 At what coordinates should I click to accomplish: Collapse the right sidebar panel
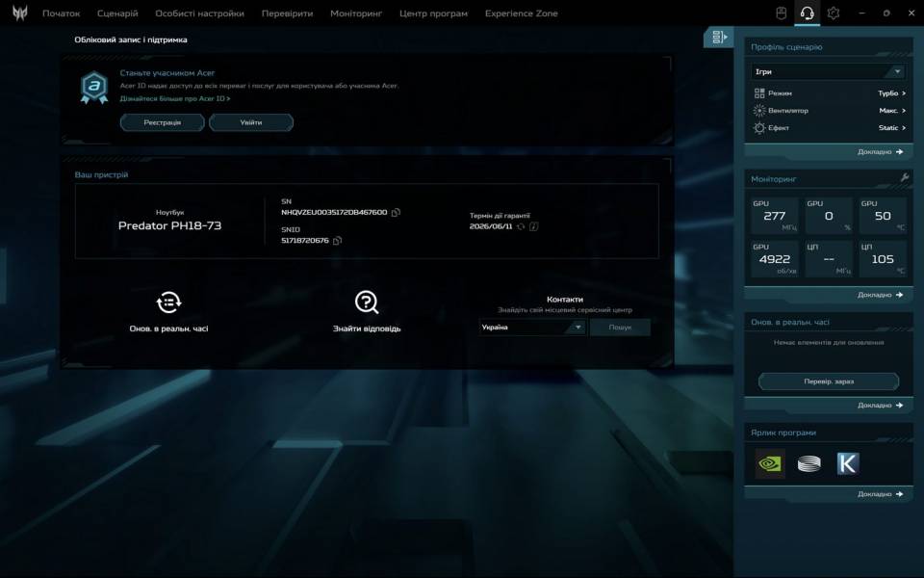click(718, 38)
